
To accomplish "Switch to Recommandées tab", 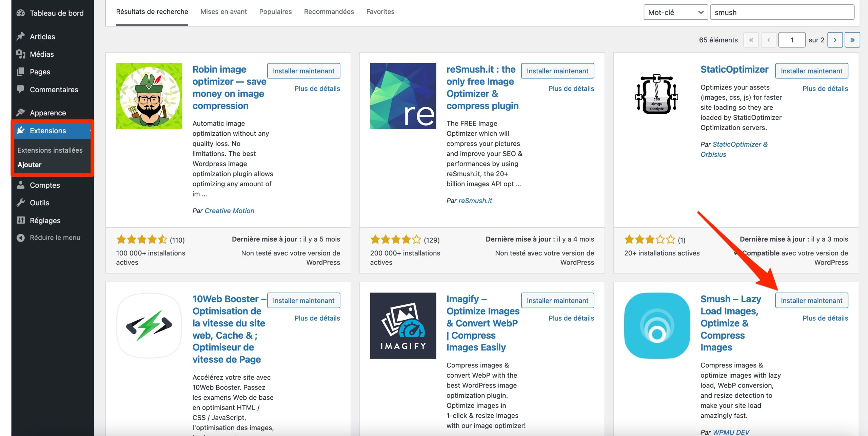I will click(x=329, y=12).
